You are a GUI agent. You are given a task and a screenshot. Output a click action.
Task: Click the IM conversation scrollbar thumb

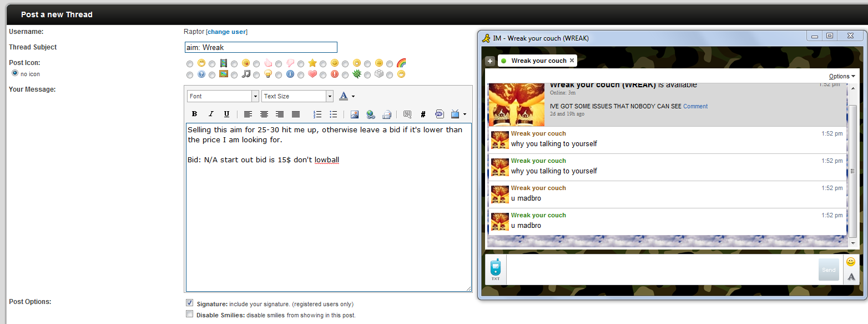pos(852,170)
